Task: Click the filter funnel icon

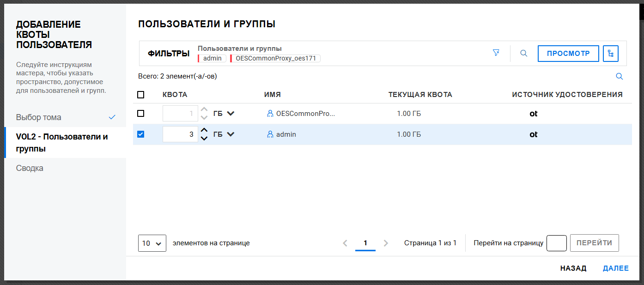Action: [496, 53]
